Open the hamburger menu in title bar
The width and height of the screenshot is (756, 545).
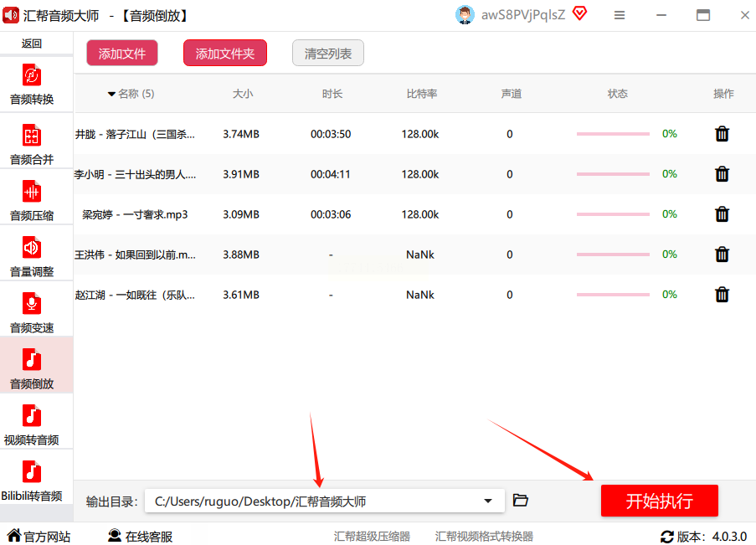click(x=620, y=15)
